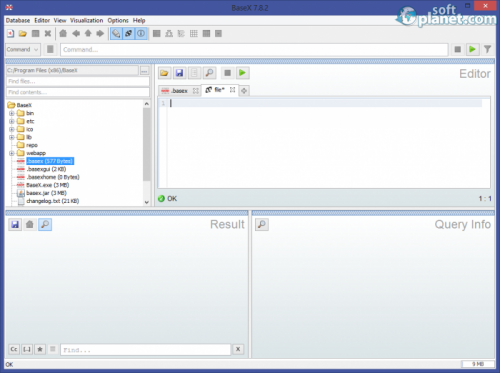Viewport: 500px width, 373px height.
Task: Toggle Query Info panel in toolbar
Action: tap(141, 33)
